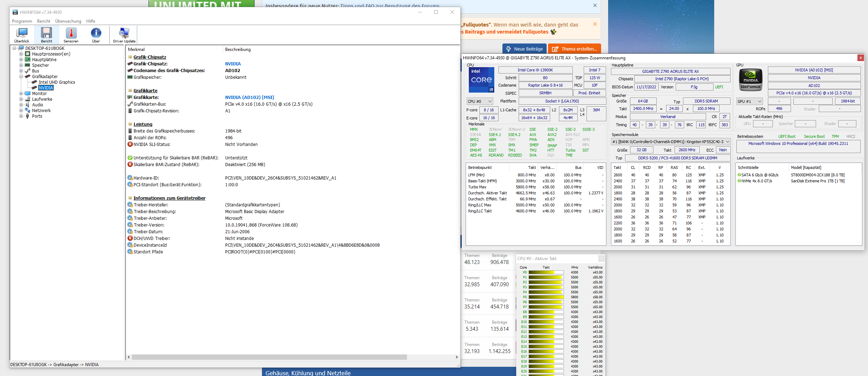The image size is (868, 376).
Task: Open the GPU #1 selector dropdown
Action: click(x=750, y=101)
